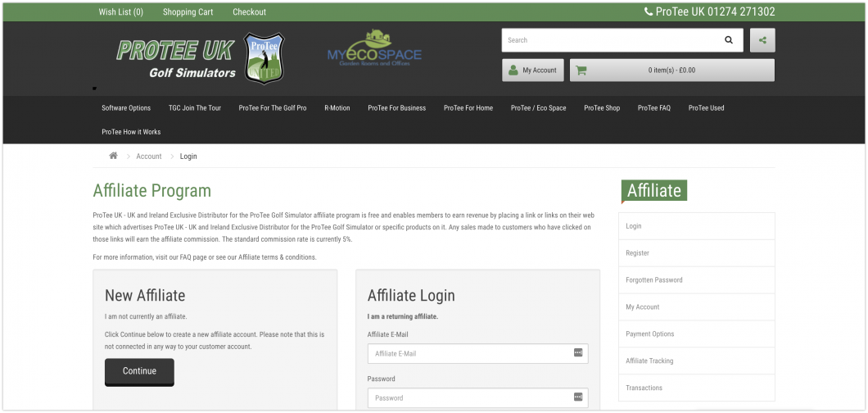The height and width of the screenshot is (413, 868).
Task: Open Software Options menu
Action: tap(126, 108)
